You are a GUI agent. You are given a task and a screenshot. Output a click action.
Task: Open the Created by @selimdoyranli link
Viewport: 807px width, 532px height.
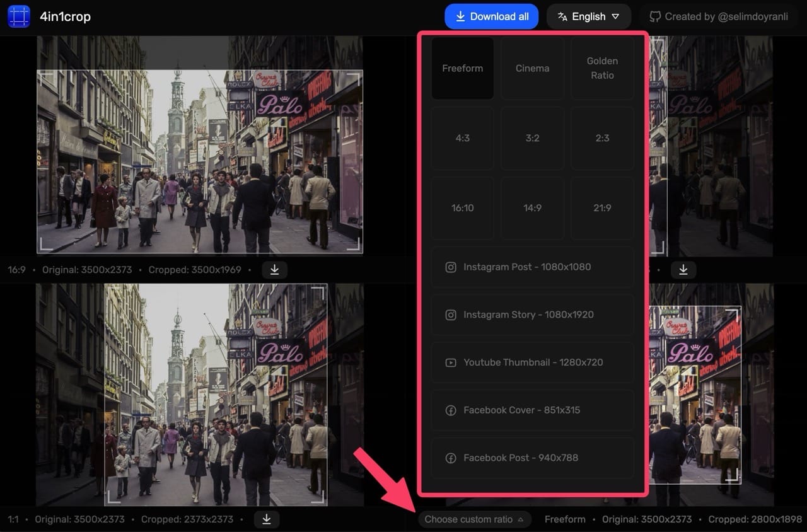(x=719, y=16)
